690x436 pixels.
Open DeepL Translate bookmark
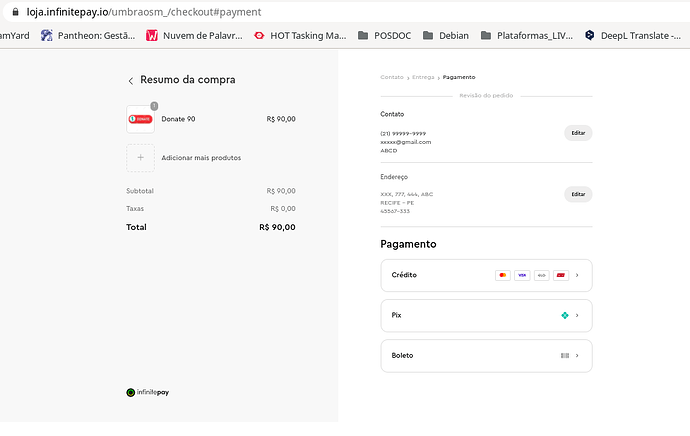coord(633,36)
